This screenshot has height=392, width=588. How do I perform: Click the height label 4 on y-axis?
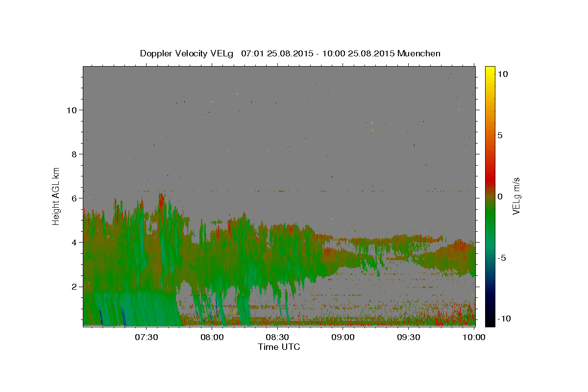[x=74, y=243]
